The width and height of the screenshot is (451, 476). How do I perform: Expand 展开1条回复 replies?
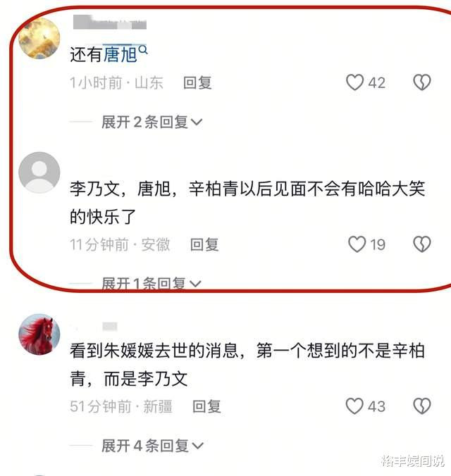[x=152, y=284]
